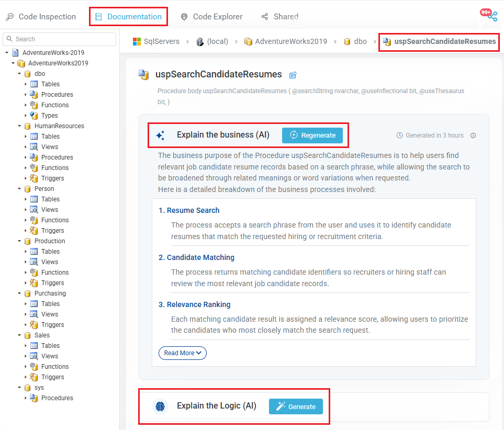Screen dimensions: 504x430
Task: Navigate to SqlServers breadcrumb
Action: click(162, 41)
